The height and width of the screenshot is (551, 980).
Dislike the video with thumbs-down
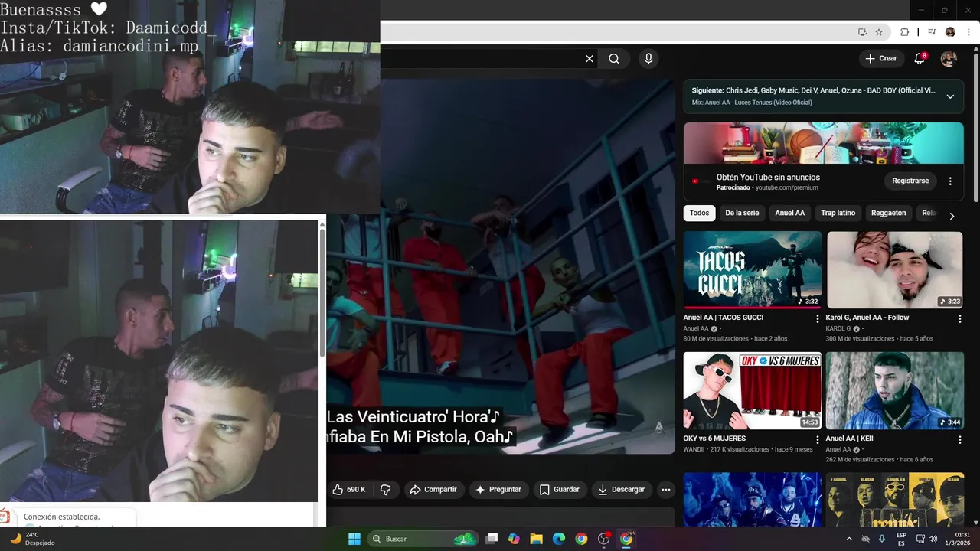(x=385, y=489)
